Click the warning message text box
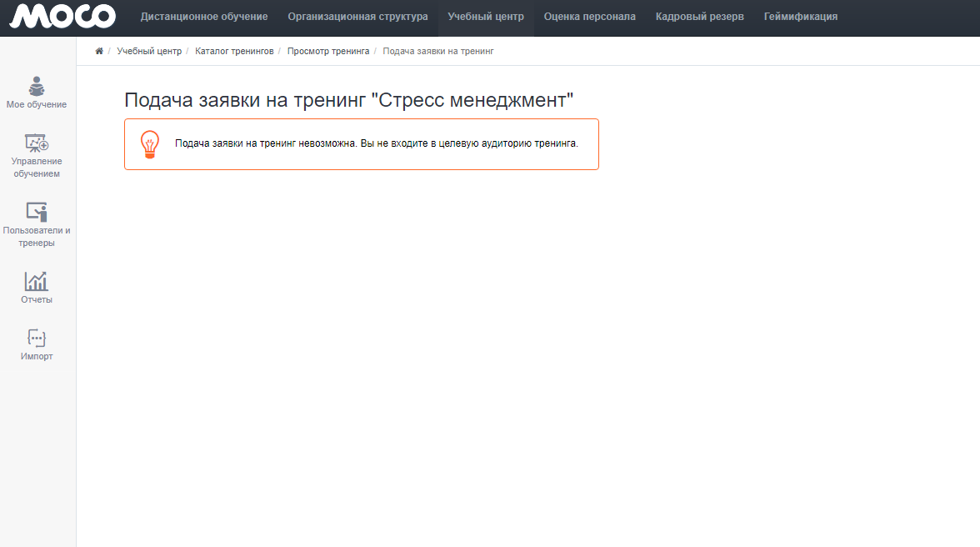980x547 pixels. tap(376, 143)
